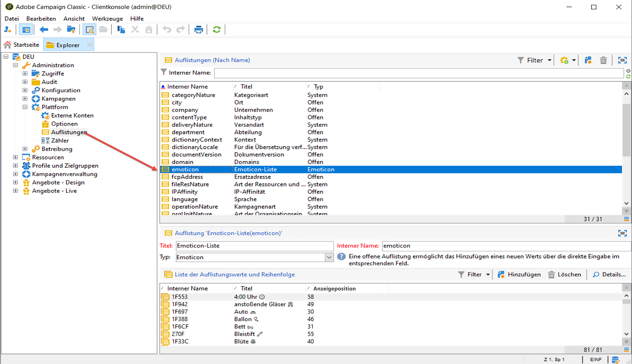Click the blue back arrow icon
Viewport: 632px width, 364px height.
click(44, 30)
